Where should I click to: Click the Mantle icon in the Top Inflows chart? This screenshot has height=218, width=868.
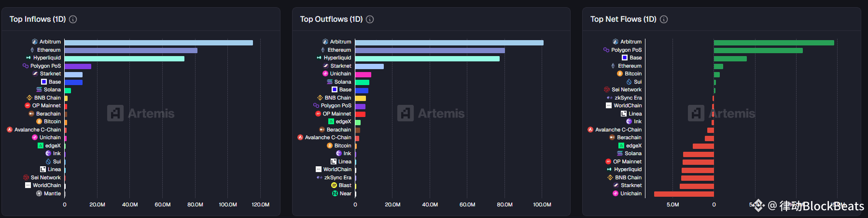[x=39, y=194]
